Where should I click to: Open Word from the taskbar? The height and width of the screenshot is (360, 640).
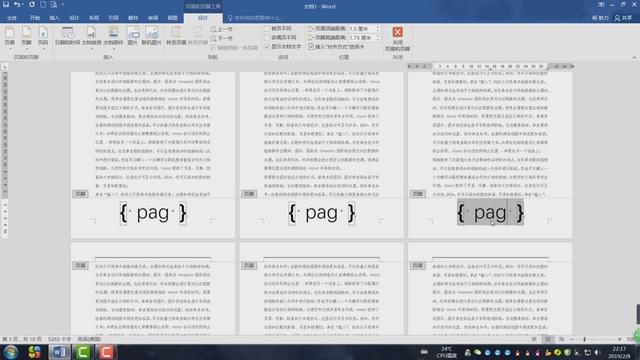[x=60, y=352]
